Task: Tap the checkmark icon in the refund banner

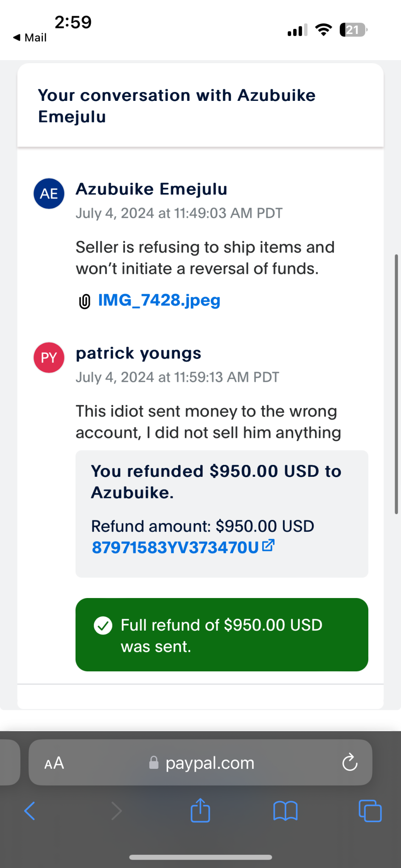Action: click(103, 626)
